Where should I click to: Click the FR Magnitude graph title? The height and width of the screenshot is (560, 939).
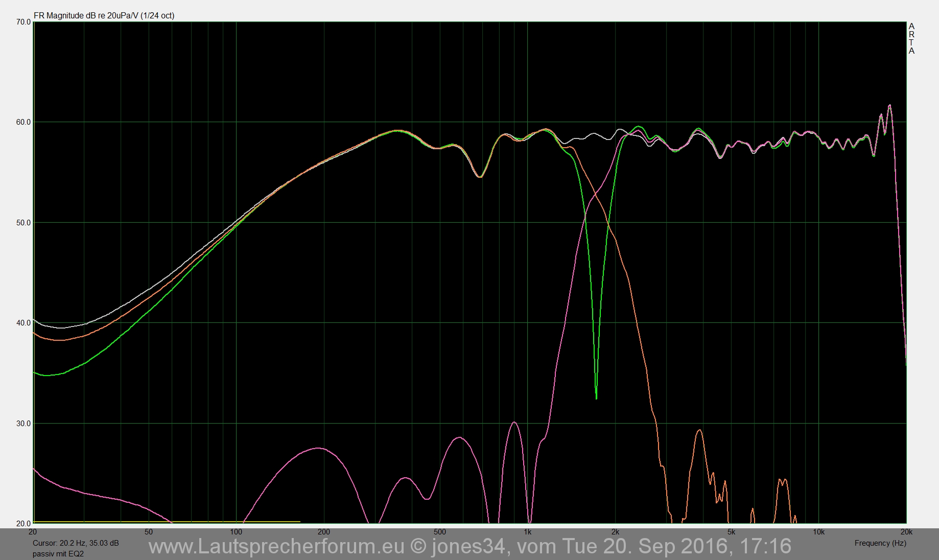(x=104, y=15)
